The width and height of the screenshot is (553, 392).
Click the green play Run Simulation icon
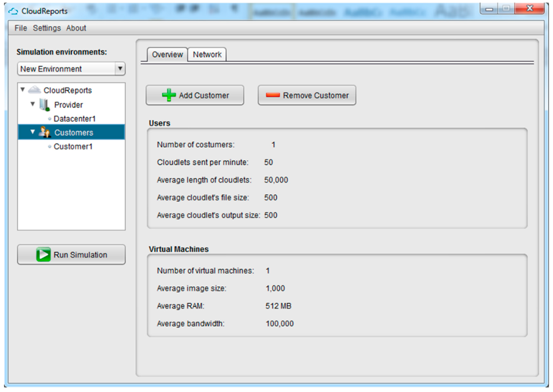(x=43, y=254)
